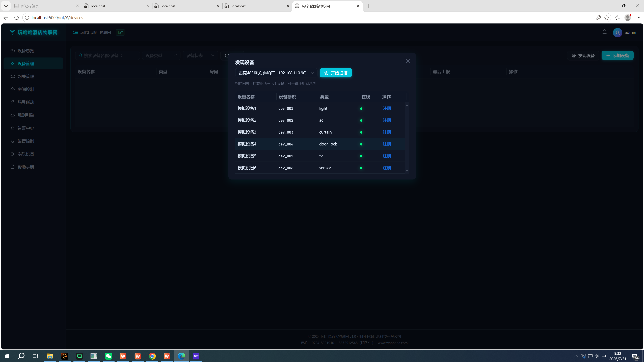Click the dev_004 device identifier cell

(286, 144)
